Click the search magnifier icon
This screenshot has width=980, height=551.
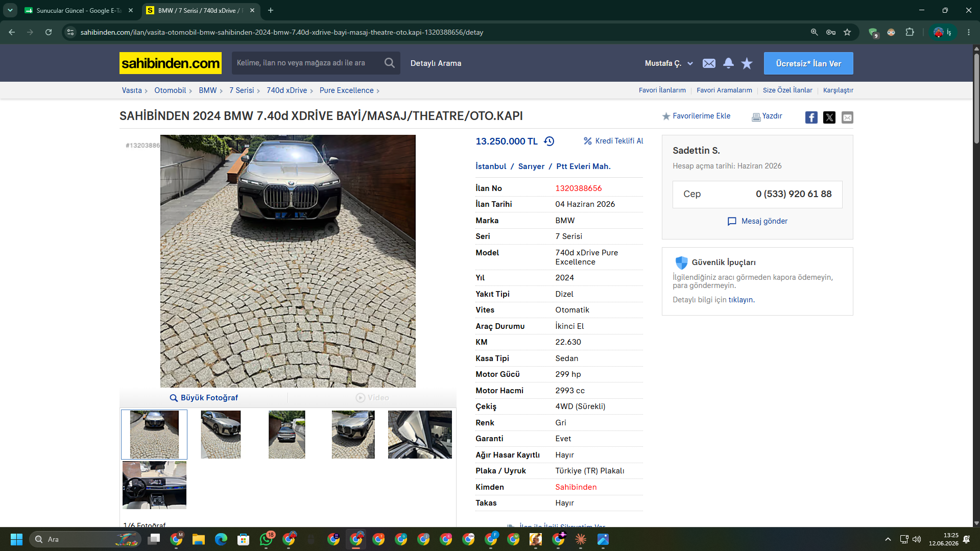pos(390,63)
